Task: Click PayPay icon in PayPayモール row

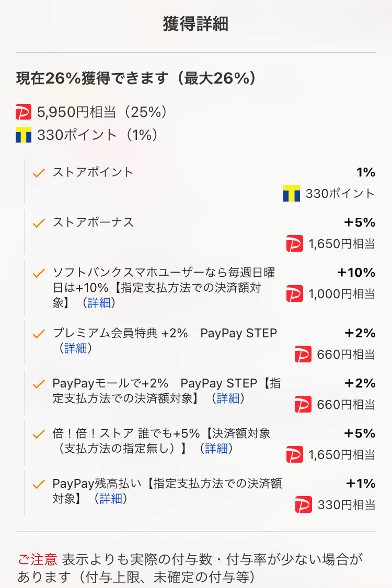Action: coord(303,405)
